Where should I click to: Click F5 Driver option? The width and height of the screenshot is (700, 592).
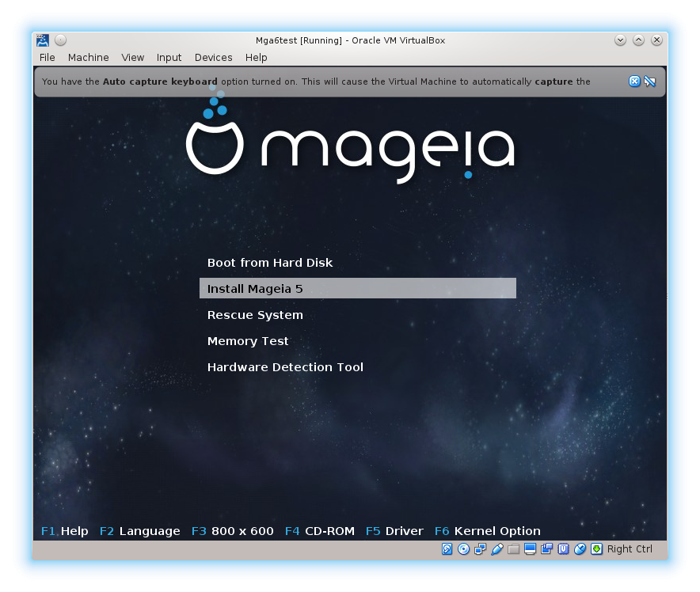click(x=394, y=531)
